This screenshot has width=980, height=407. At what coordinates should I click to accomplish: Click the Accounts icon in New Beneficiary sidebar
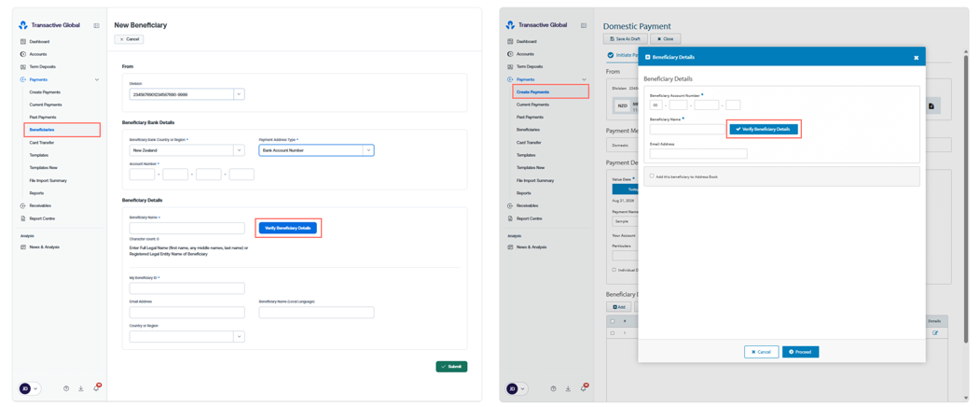(22, 54)
